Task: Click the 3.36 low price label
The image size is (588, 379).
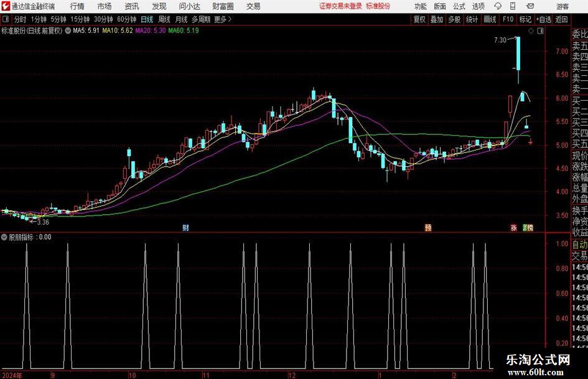Action: tap(43, 222)
